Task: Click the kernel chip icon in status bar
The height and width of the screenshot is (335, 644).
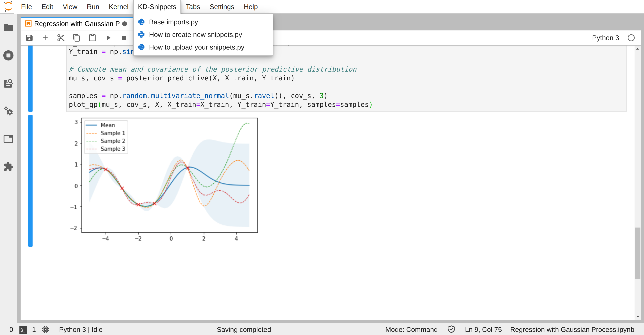Action: pos(45,330)
